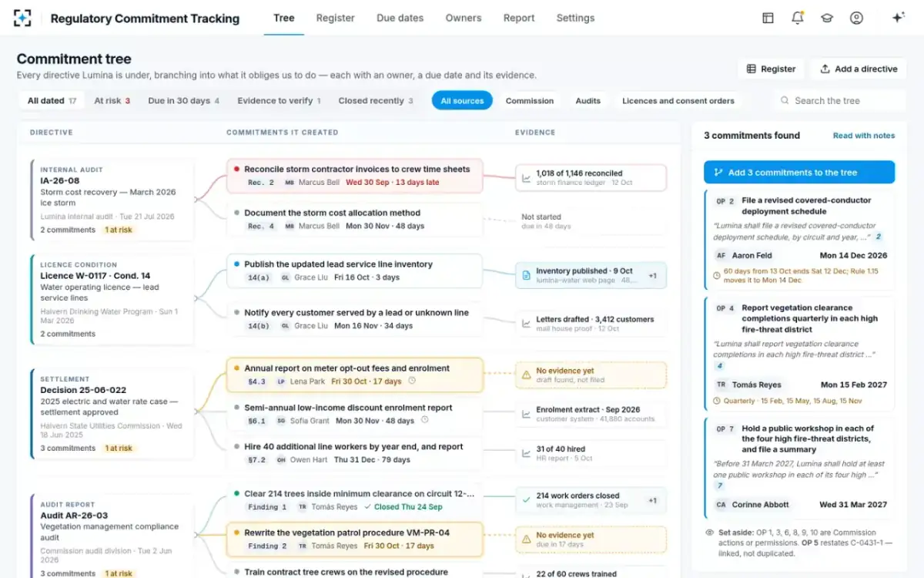Open the user account profile icon
The height and width of the screenshot is (578, 924).
pos(856,18)
